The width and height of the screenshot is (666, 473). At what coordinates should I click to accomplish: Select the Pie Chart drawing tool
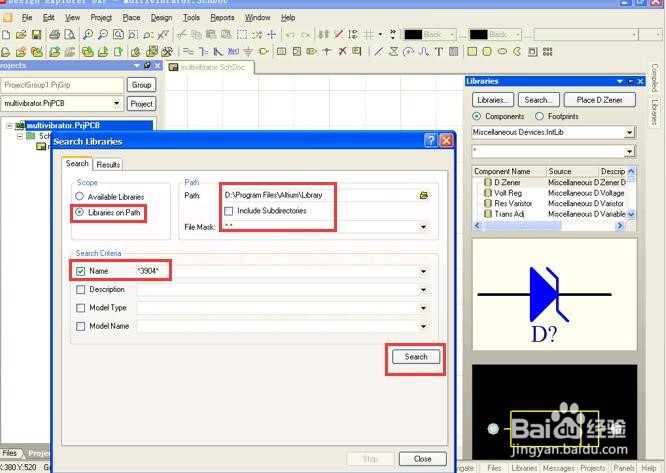(517, 52)
